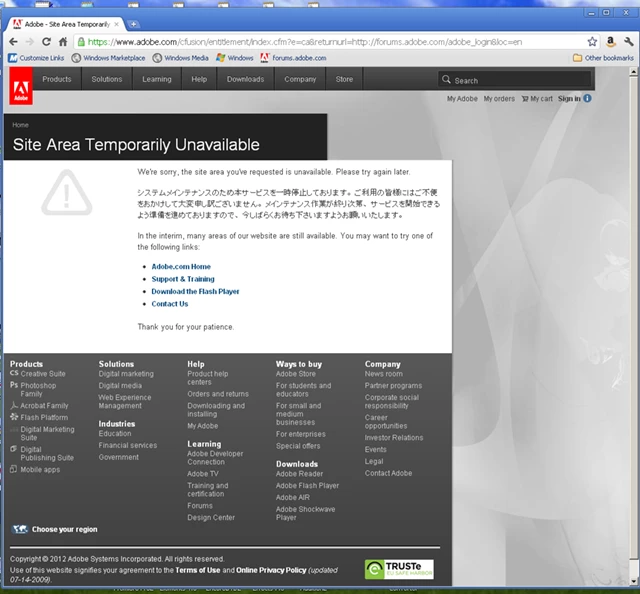Open Investor Relations footer link
Image resolution: width=640 pixels, height=594 pixels.
coord(394,437)
